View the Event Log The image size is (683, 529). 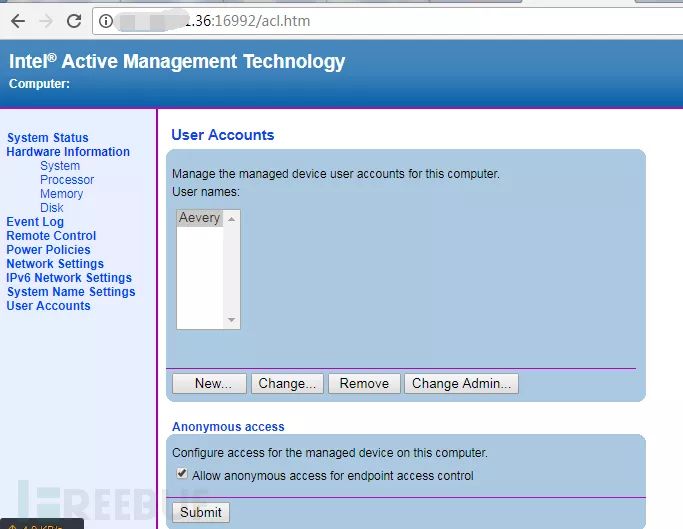(x=35, y=221)
